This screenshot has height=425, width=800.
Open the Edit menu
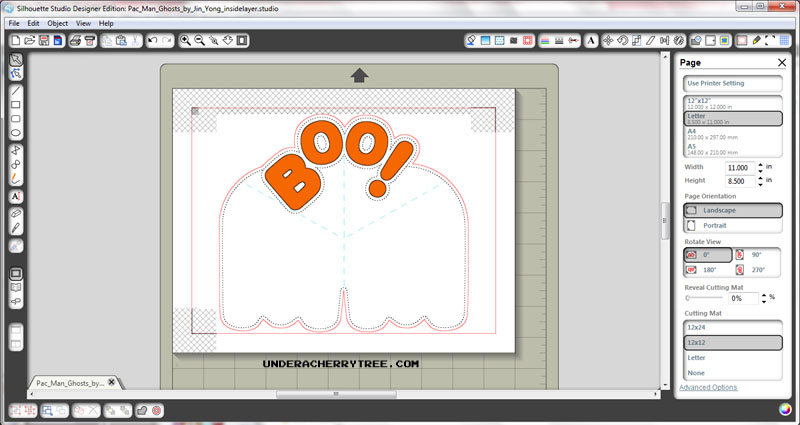click(33, 23)
